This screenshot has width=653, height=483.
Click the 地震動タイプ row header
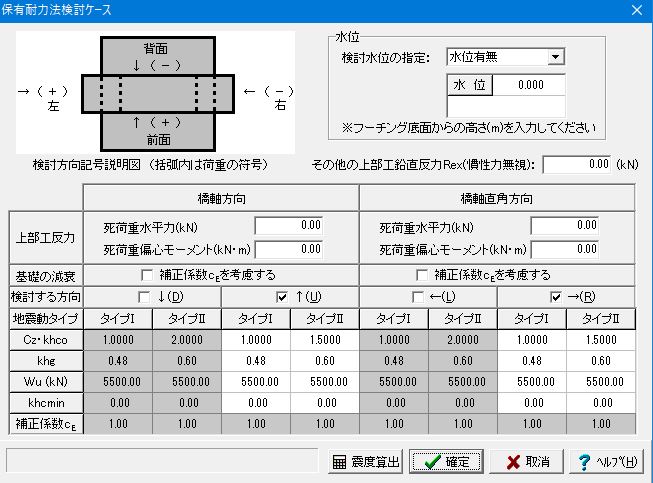coord(46,319)
